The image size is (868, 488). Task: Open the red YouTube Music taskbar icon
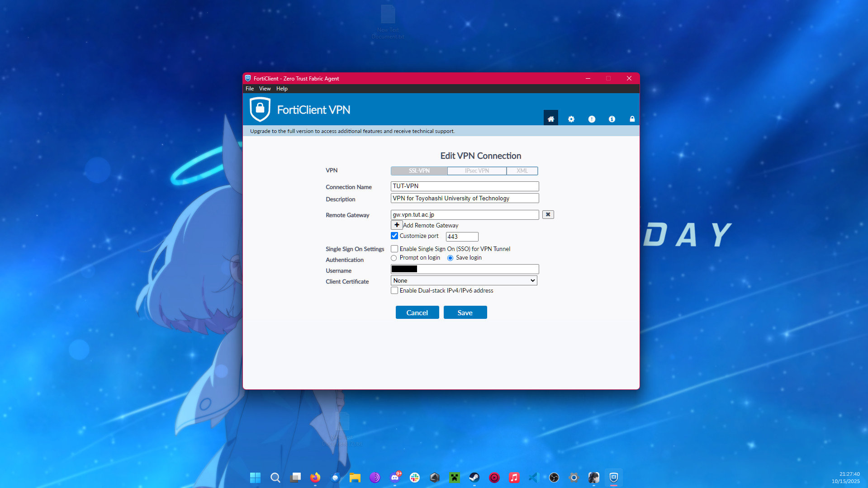point(494,478)
